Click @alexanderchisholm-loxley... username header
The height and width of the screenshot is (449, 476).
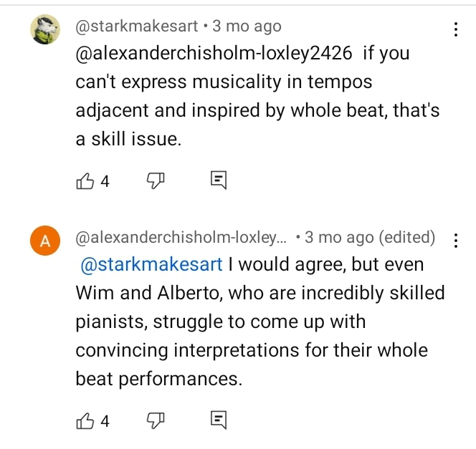[x=181, y=237]
